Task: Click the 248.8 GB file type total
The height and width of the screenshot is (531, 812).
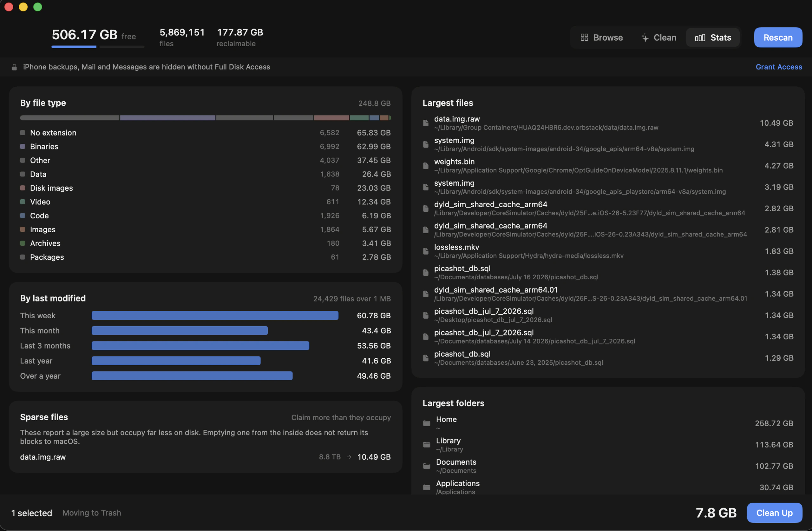Action: coord(374,103)
